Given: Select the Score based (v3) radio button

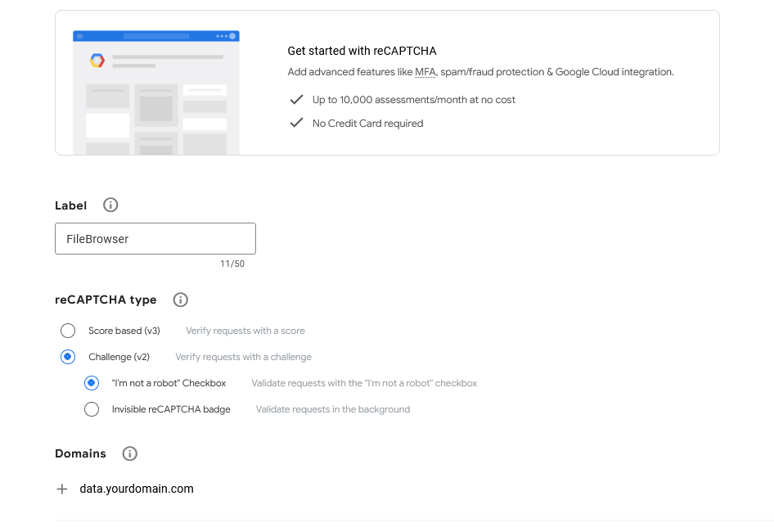Looking at the screenshot, I should (x=68, y=331).
